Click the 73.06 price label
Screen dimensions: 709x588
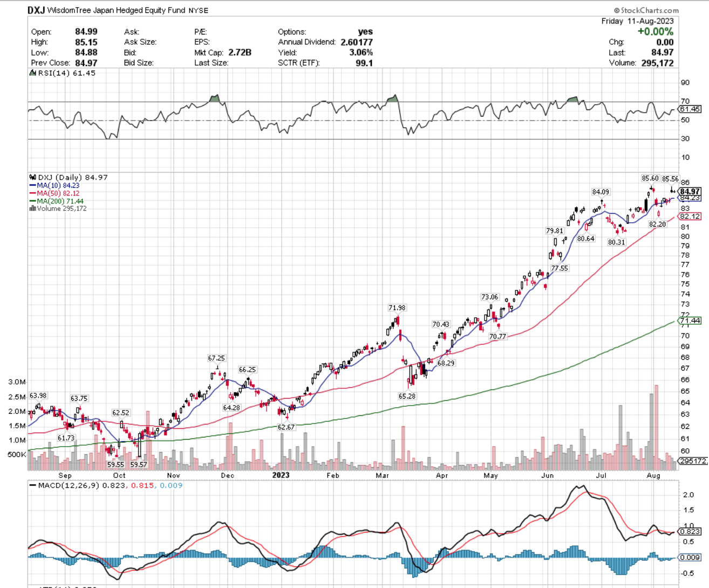490,297
